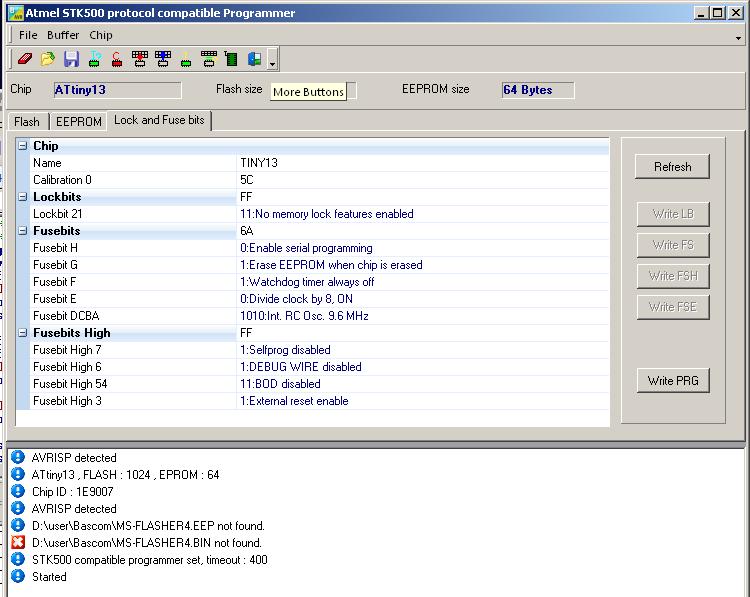Collapse the Chip section
Screen dimensions: 750x597
(x=22, y=146)
